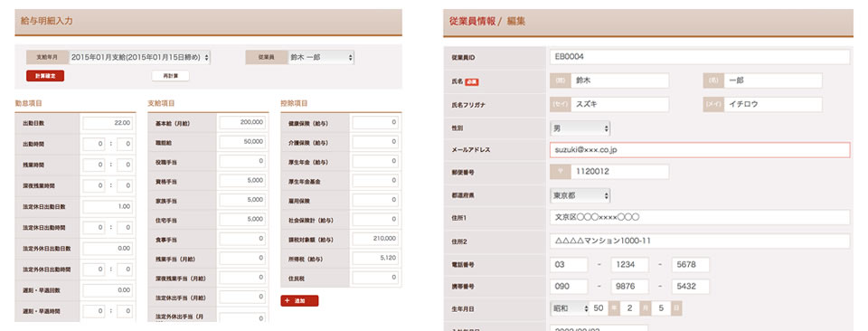Click the 郵便番号 field showing 1120012
The image size is (868, 331).
pyautogui.click(x=620, y=172)
